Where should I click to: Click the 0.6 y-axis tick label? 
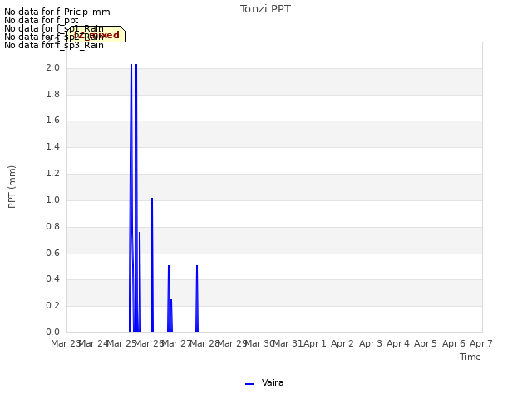53,253
